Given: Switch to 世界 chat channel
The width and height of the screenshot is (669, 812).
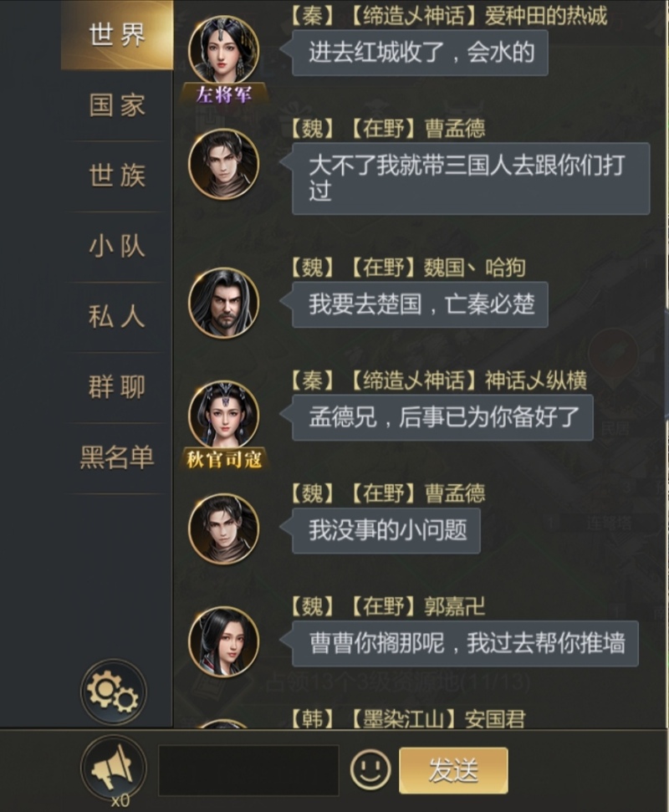Looking at the screenshot, I should pyautogui.click(x=117, y=34).
